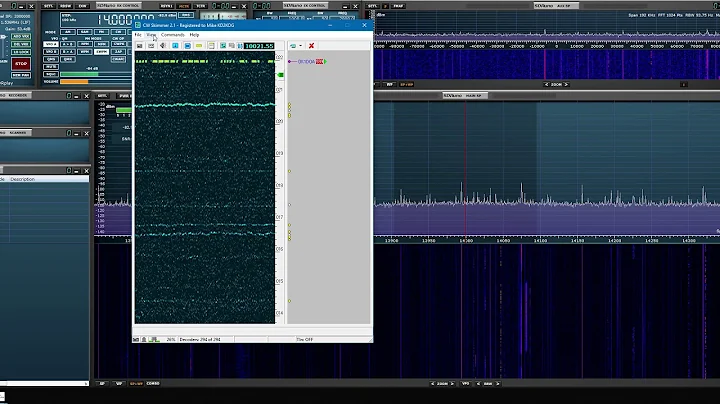Click the green frequency marker arrow beside waterfall
This screenshot has width=720, height=404.
[280, 75]
